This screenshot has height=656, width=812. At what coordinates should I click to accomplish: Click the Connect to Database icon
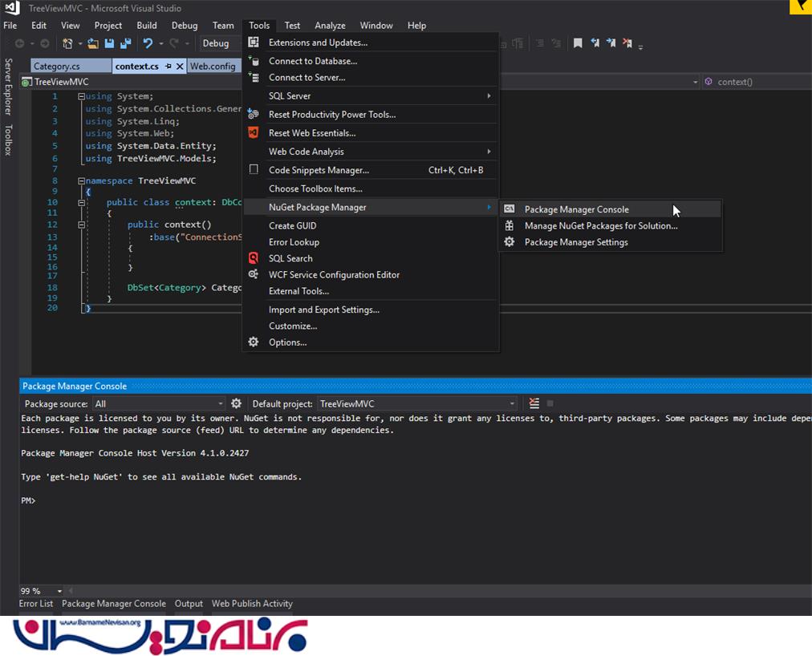coord(254,61)
